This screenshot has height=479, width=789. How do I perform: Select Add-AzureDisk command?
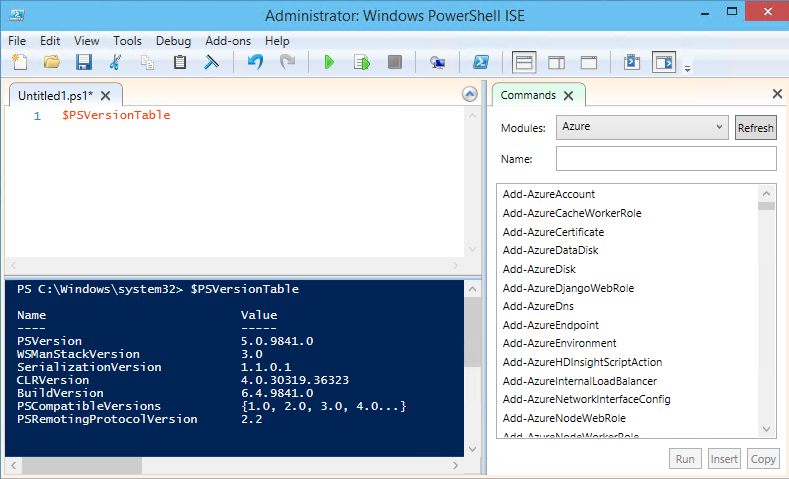539,270
